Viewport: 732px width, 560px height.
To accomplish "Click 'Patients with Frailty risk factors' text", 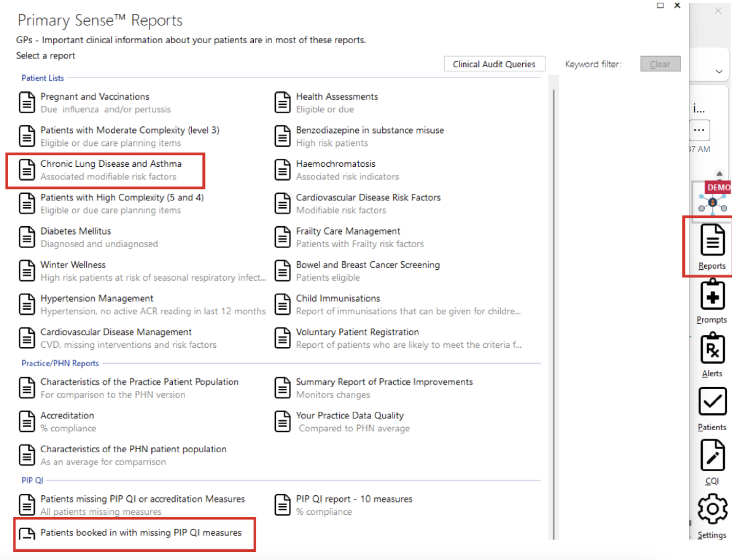I will click(360, 244).
